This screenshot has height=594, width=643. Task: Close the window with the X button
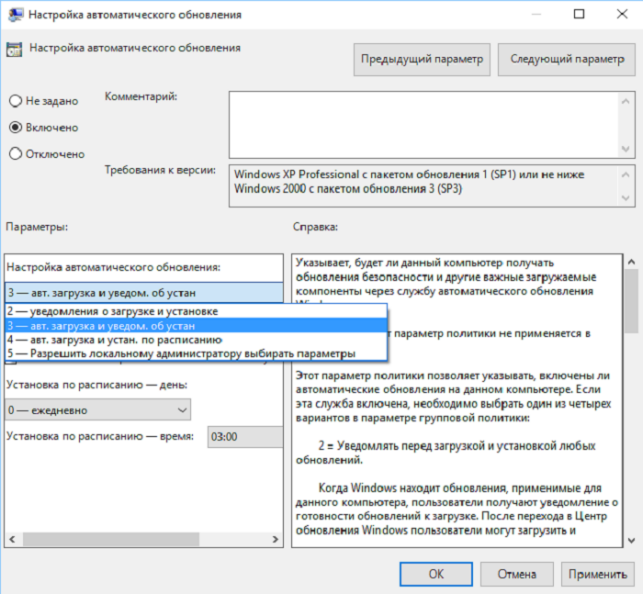point(622,14)
